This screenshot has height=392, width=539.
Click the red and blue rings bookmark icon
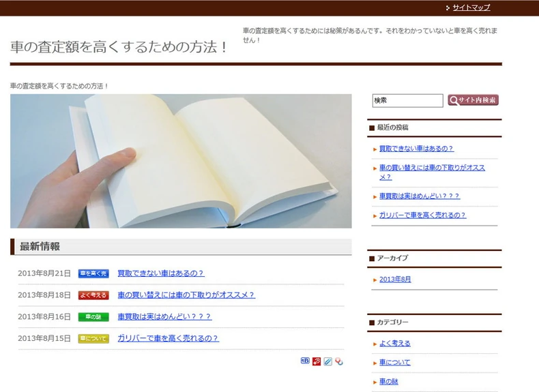coord(339,361)
